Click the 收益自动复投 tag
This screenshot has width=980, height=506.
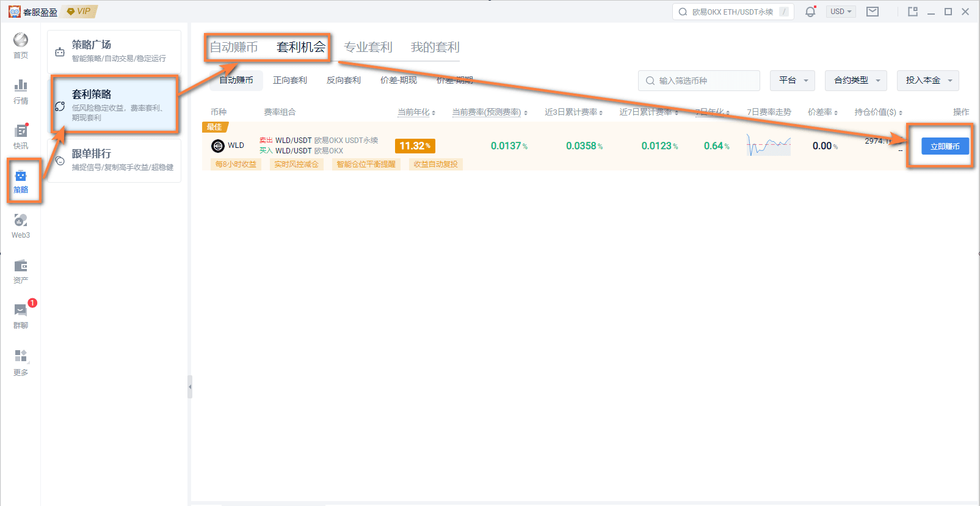[435, 164]
